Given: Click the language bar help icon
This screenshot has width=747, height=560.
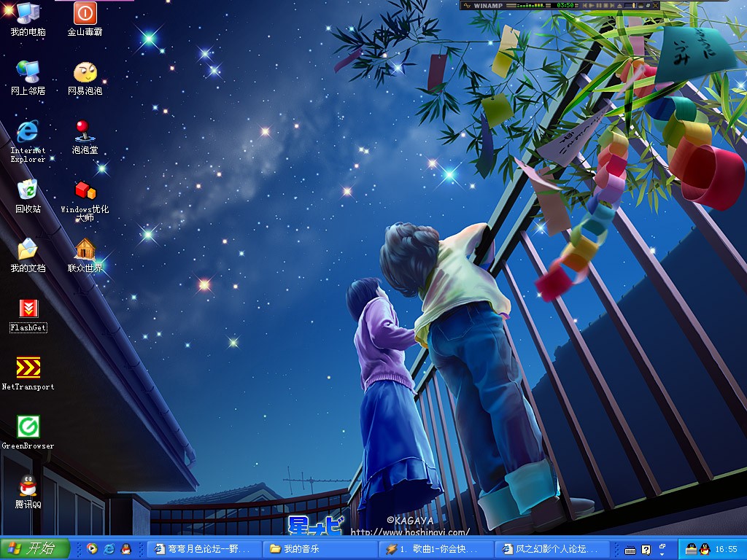Looking at the screenshot, I should click(x=646, y=550).
